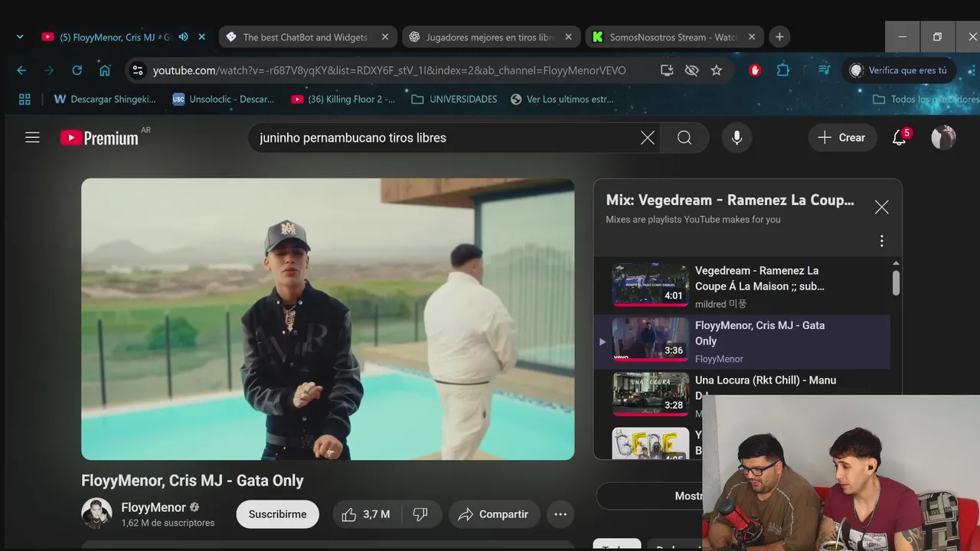This screenshot has width=980, height=551.
Task: Go to browser home page
Action: click(105, 70)
